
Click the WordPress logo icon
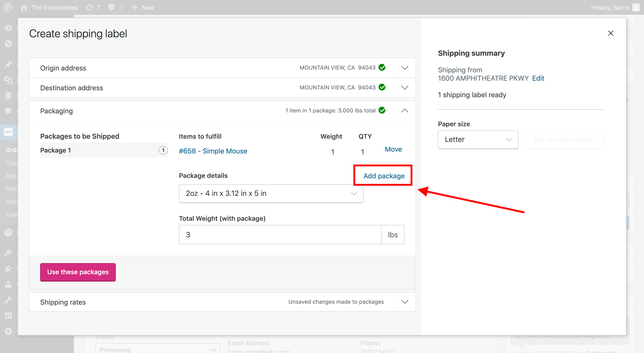pos(8,7)
